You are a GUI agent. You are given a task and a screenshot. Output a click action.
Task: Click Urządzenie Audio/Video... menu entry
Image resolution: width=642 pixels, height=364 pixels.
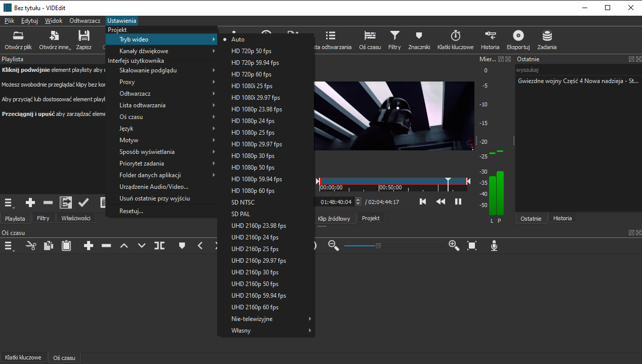pyautogui.click(x=161, y=187)
